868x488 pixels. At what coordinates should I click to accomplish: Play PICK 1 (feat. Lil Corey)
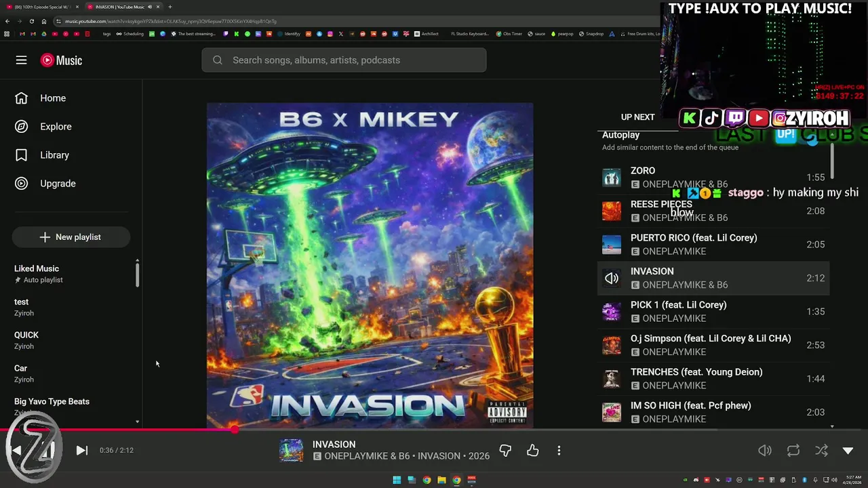(x=713, y=312)
